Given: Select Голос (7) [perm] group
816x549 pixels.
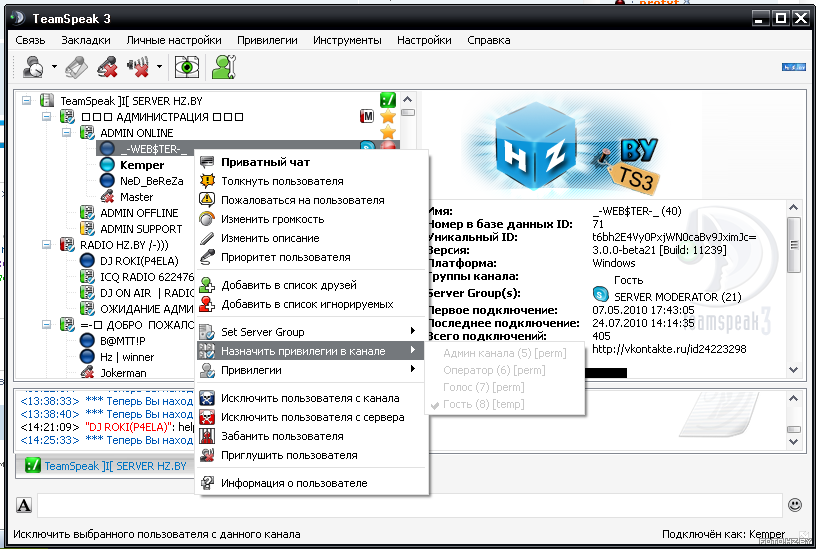Looking at the screenshot, I should [x=504, y=387].
